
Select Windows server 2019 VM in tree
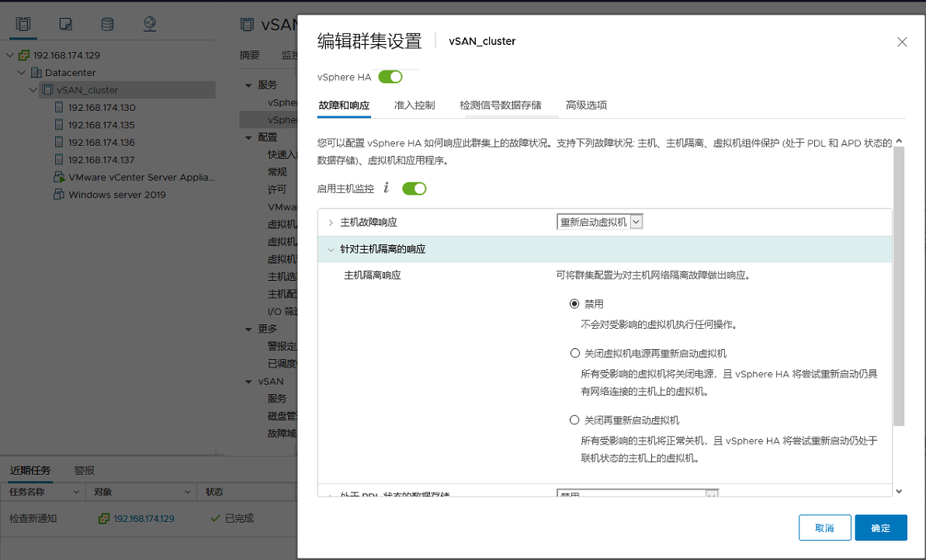point(117,194)
